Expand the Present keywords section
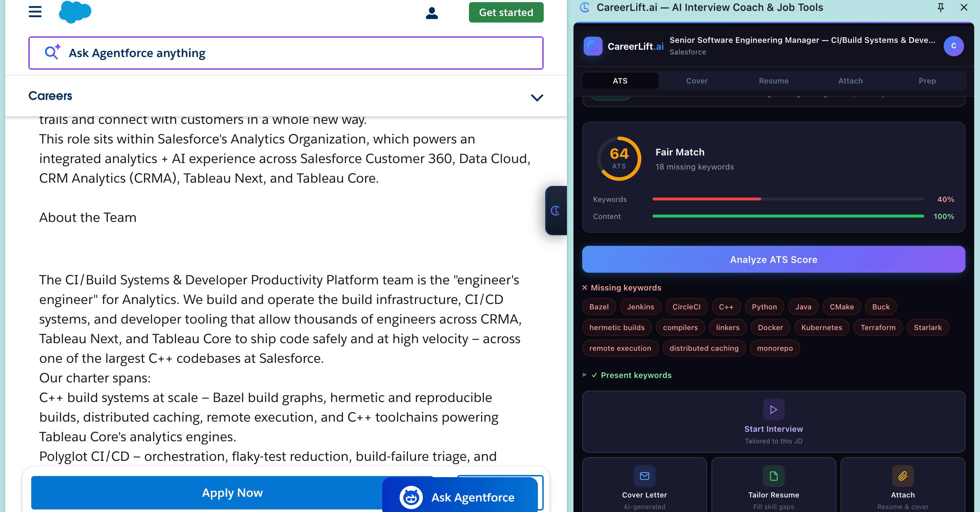The image size is (980, 512). [627, 375]
